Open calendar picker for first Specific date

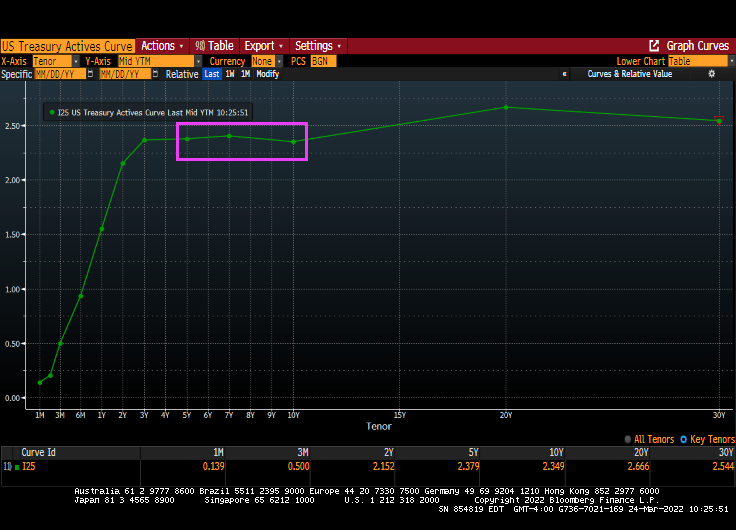[90, 74]
